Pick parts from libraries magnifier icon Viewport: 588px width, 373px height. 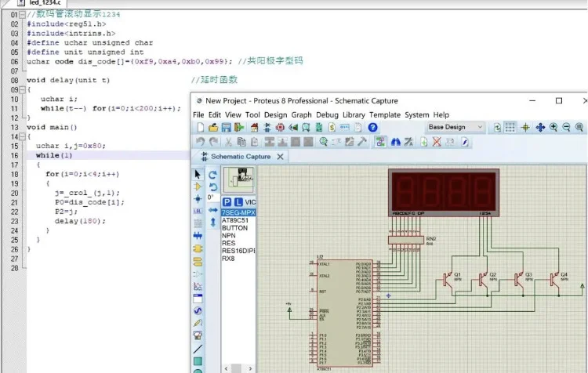coord(323,142)
